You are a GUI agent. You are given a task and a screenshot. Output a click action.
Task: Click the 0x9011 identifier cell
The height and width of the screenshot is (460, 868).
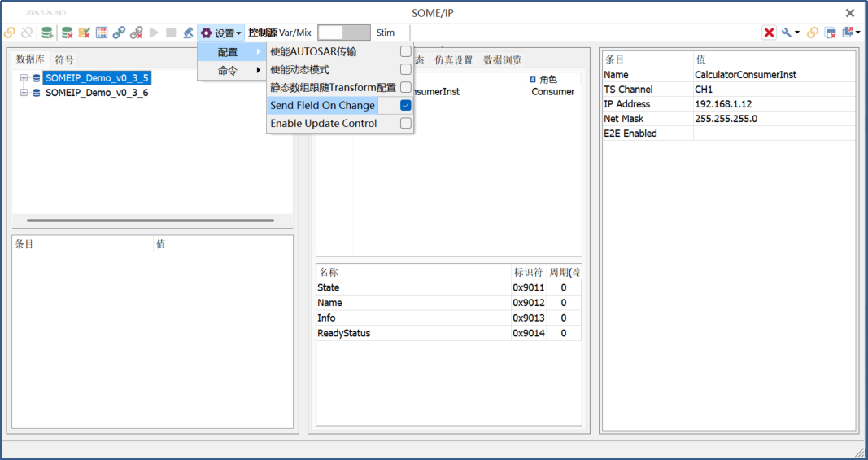[x=528, y=287]
